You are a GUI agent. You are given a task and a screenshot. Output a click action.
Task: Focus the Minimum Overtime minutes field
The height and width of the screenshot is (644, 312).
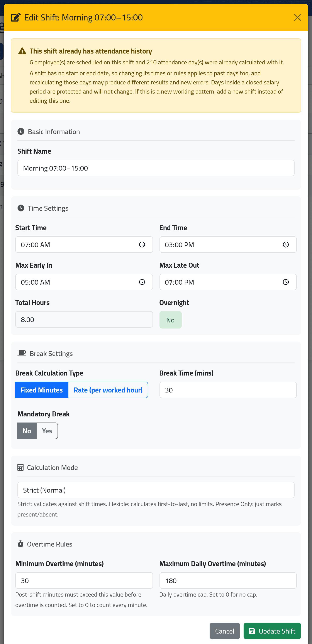84,580
